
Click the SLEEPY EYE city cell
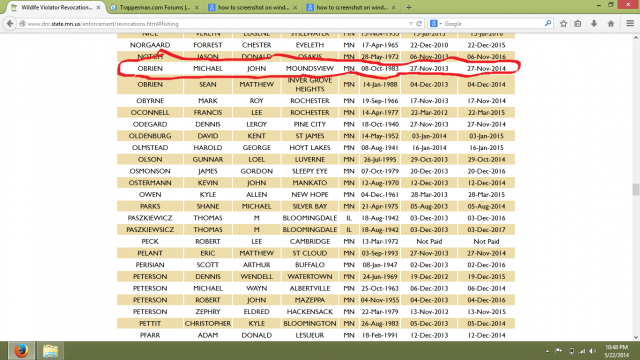310,171
